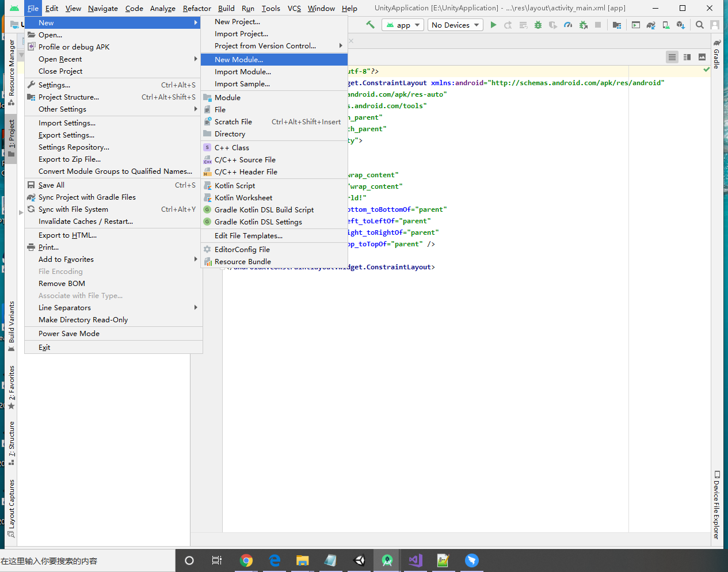Switch editor to Design view icon
The height and width of the screenshot is (572, 728).
[x=702, y=57]
